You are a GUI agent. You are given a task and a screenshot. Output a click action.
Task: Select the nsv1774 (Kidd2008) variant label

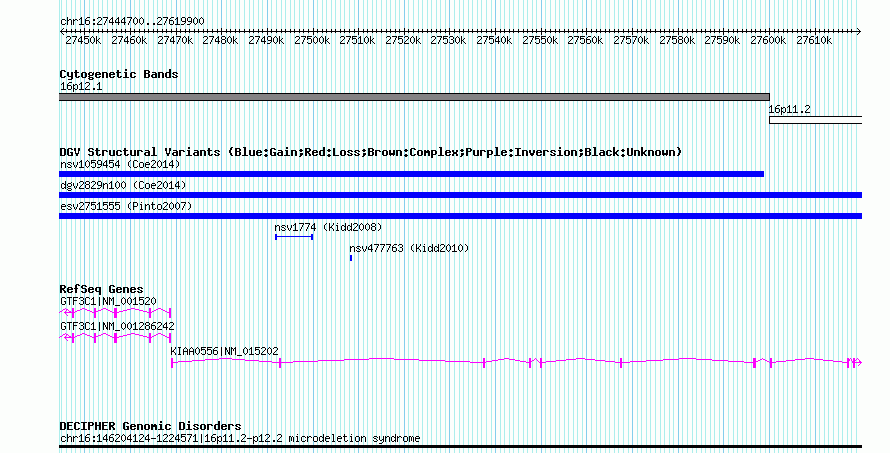pyautogui.click(x=328, y=227)
